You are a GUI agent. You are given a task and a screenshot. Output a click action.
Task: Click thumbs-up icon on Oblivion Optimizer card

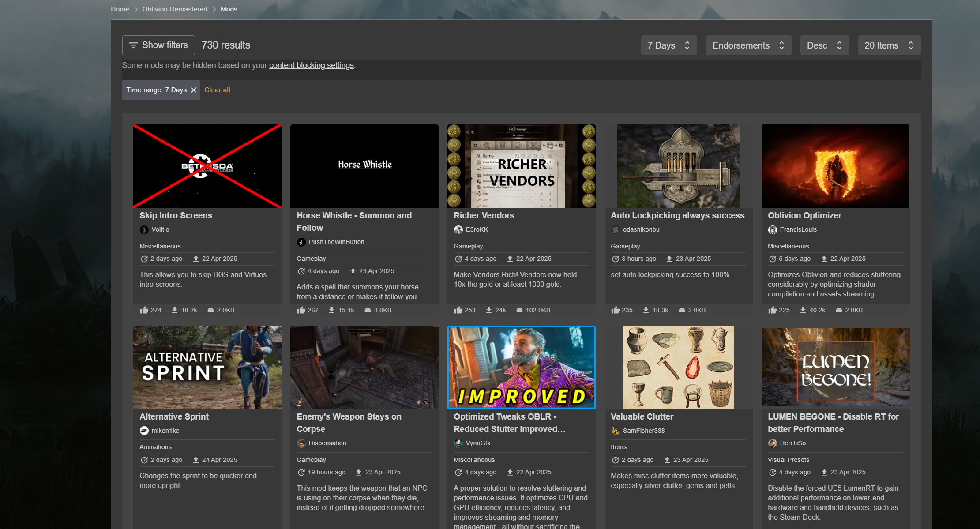tap(772, 310)
